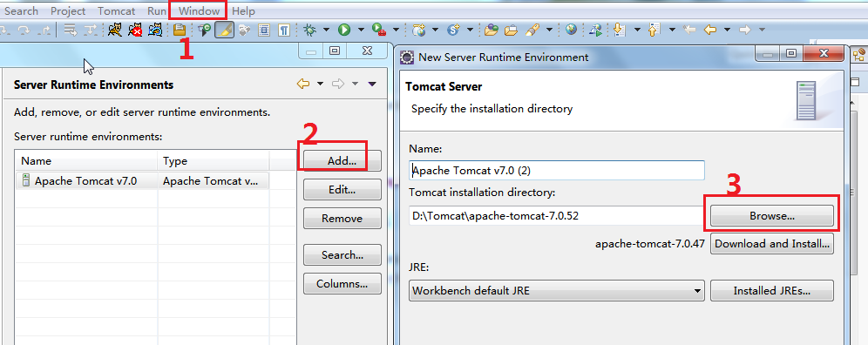
Task: Open the Search flashlight dropdown arrow
Action: tap(549, 30)
